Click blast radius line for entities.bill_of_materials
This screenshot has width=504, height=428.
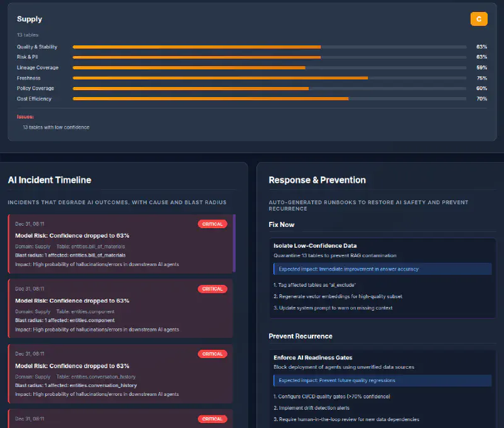pos(70,255)
